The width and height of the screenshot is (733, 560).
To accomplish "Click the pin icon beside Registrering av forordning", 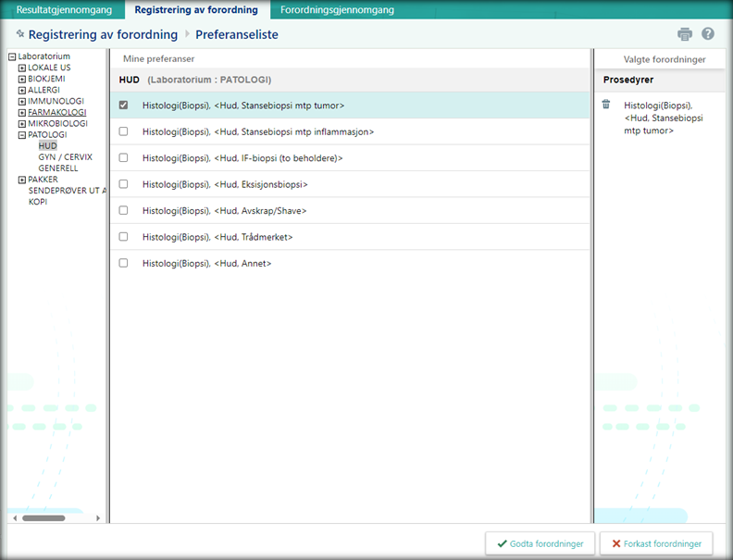I will [x=20, y=34].
